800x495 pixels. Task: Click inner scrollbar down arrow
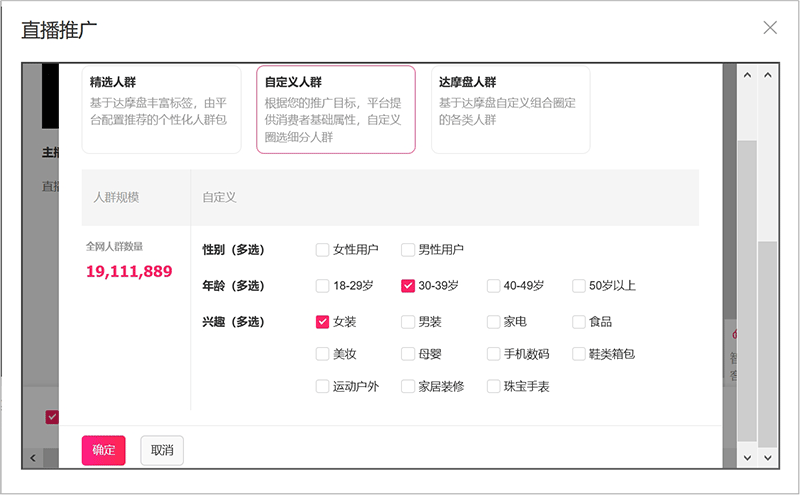tap(745, 457)
